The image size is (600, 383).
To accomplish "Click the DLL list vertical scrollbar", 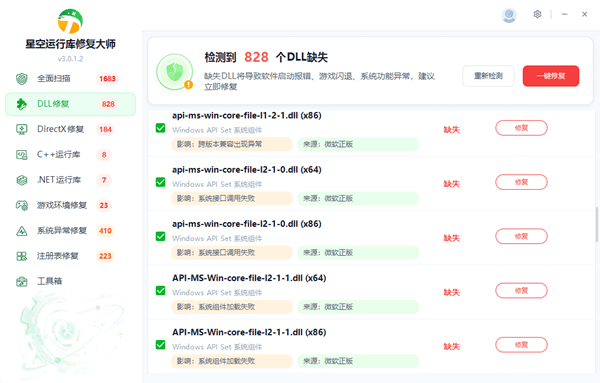I will coord(596,225).
